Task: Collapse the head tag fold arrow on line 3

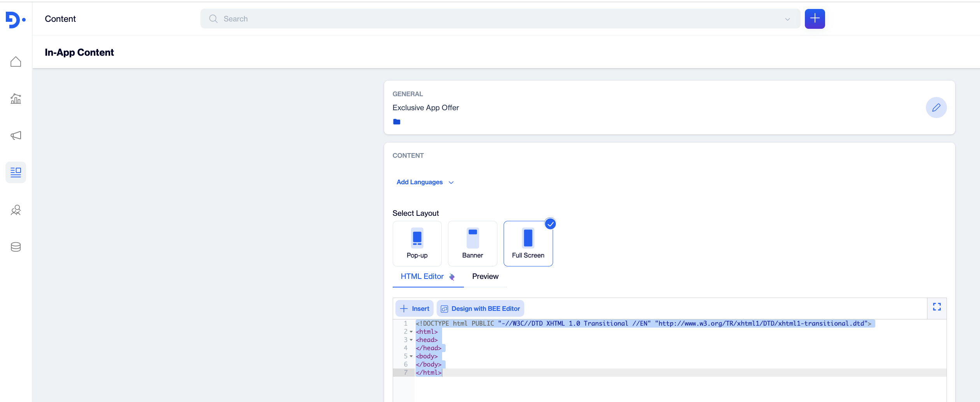Action: (411, 340)
